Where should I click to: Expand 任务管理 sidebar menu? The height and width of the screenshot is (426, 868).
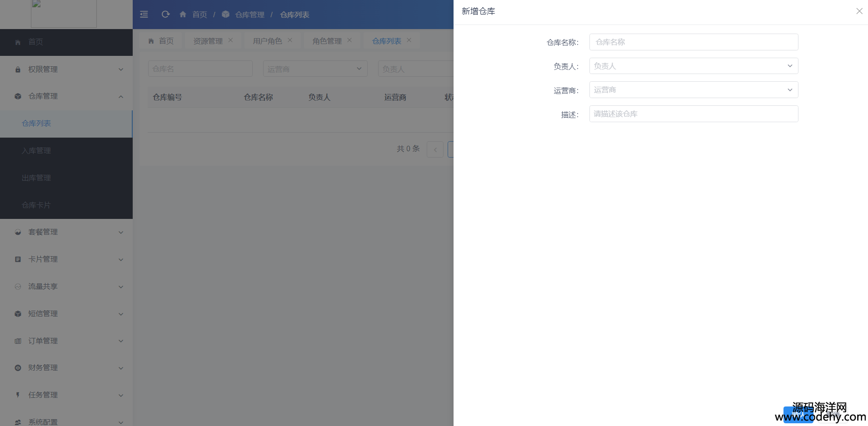coord(66,395)
